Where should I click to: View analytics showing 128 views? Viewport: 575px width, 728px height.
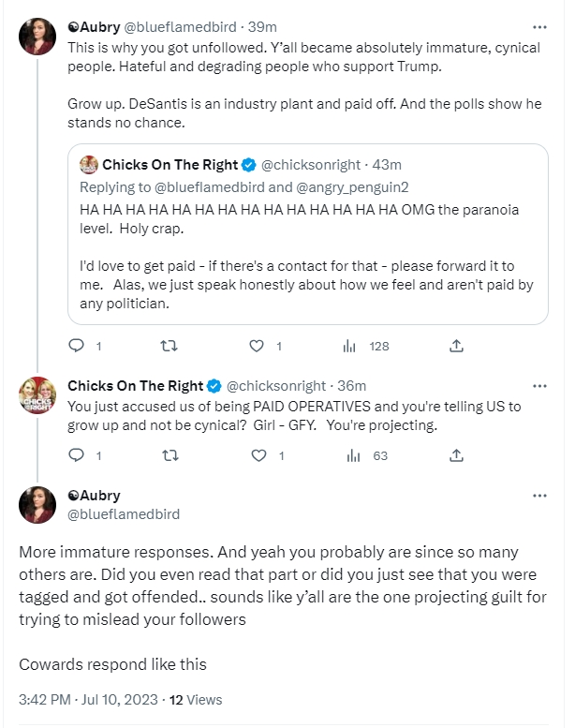point(350,346)
